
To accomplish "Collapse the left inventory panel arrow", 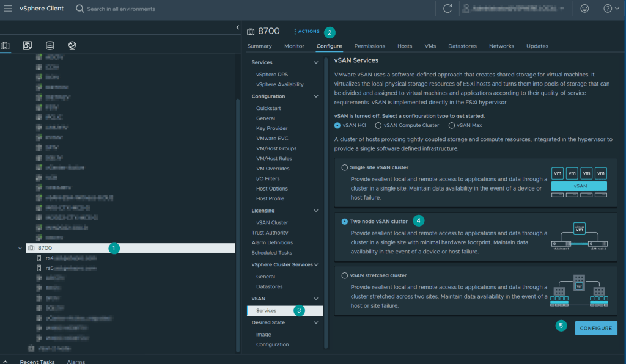I will point(237,27).
